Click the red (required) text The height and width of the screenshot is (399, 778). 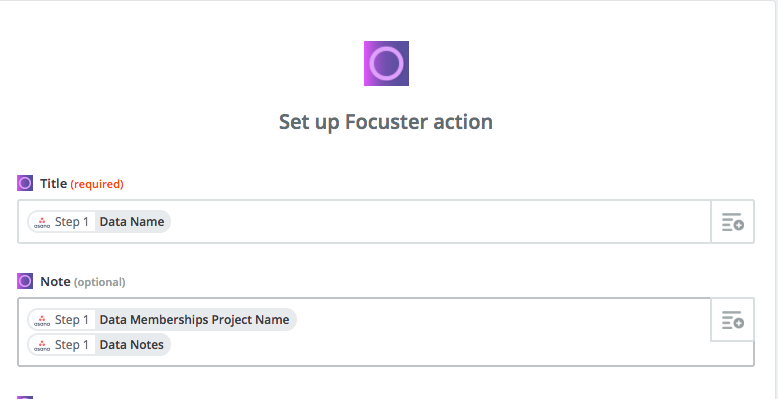coord(97,184)
